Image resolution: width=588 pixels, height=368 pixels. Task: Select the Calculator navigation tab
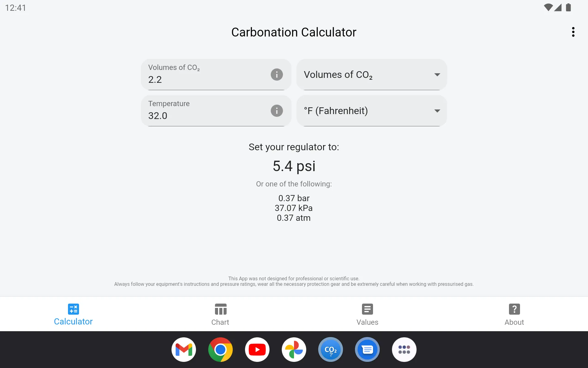pyautogui.click(x=73, y=314)
